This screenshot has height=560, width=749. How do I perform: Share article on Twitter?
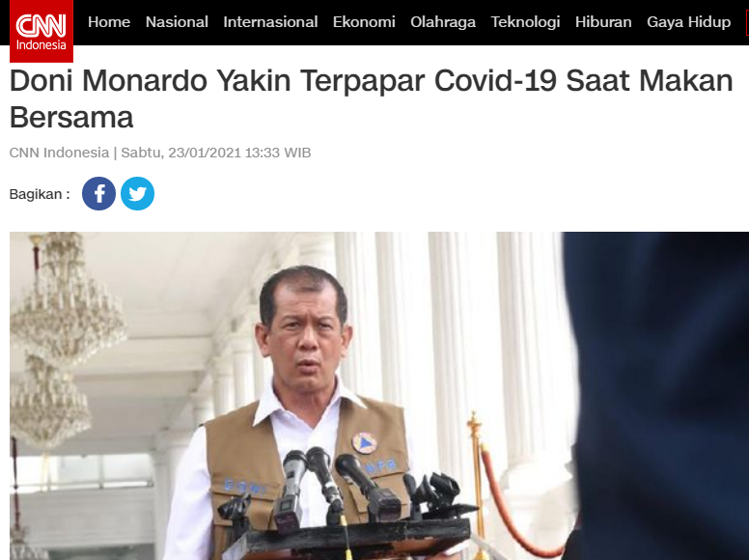pyautogui.click(x=138, y=193)
